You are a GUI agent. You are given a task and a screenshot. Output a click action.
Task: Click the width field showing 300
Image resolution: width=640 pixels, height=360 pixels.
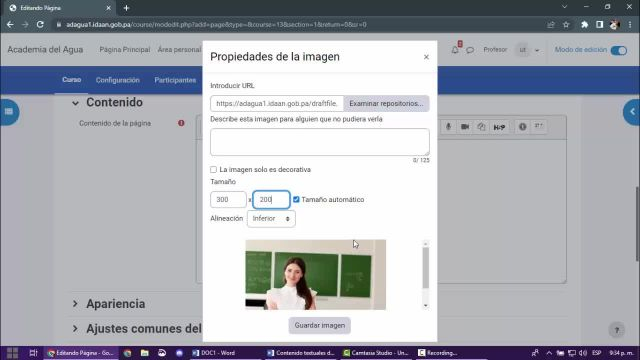pos(228,200)
